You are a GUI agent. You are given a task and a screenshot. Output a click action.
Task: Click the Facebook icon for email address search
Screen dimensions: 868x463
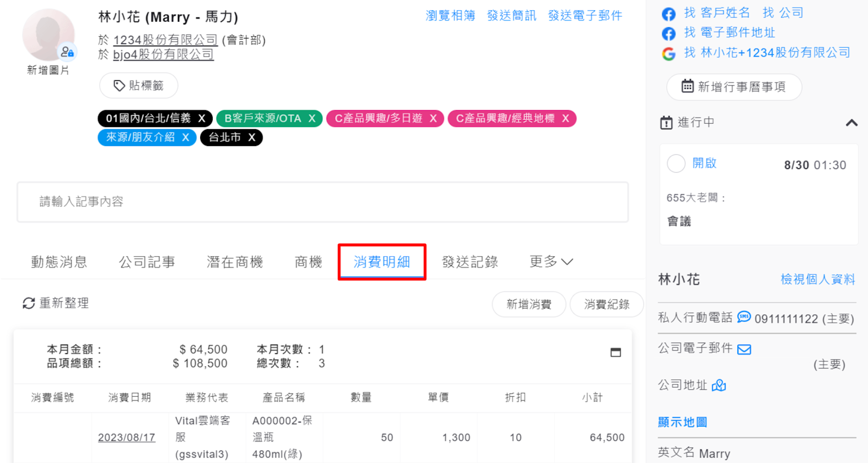668,34
